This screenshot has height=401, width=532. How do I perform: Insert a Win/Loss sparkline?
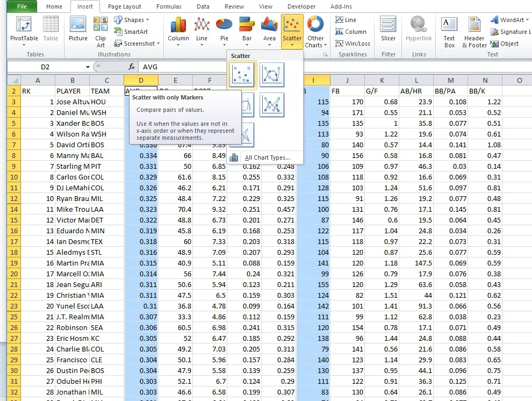(x=352, y=44)
